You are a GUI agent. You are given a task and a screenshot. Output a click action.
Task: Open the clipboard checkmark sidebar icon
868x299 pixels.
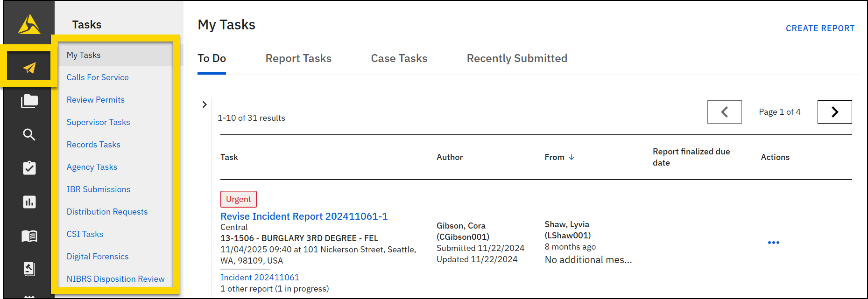pyautogui.click(x=29, y=168)
